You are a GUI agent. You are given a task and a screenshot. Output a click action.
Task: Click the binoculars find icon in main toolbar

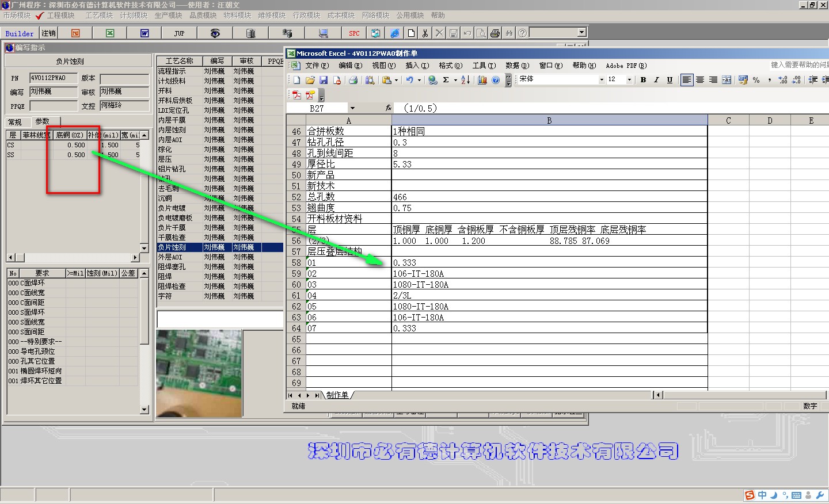509,33
